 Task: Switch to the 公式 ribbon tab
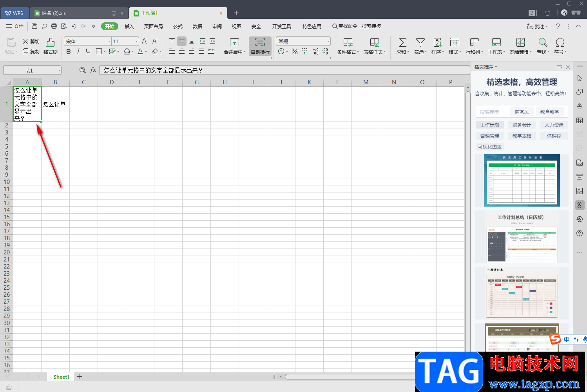click(x=178, y=26)
